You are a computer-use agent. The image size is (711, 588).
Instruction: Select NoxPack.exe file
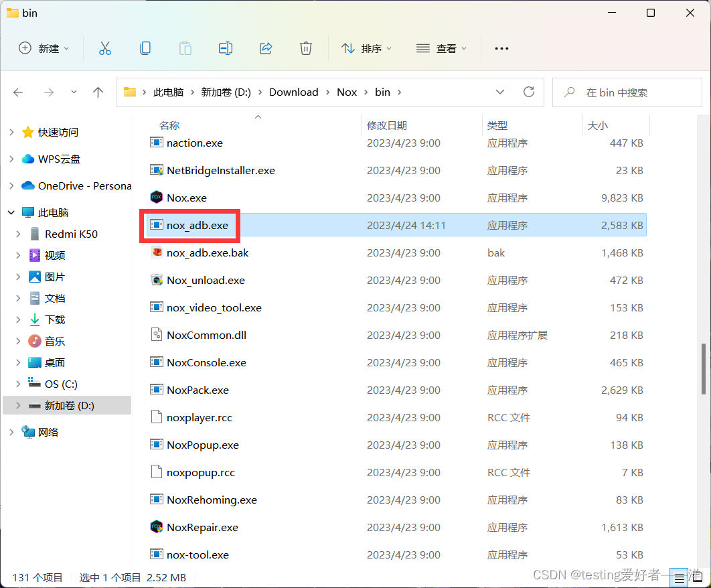click(397, 390)
